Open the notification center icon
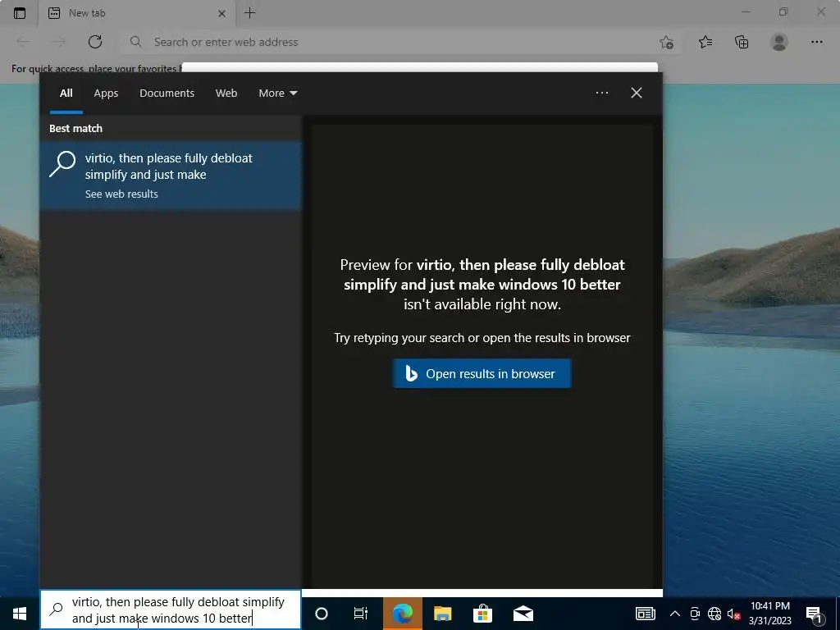 (815, 614)
